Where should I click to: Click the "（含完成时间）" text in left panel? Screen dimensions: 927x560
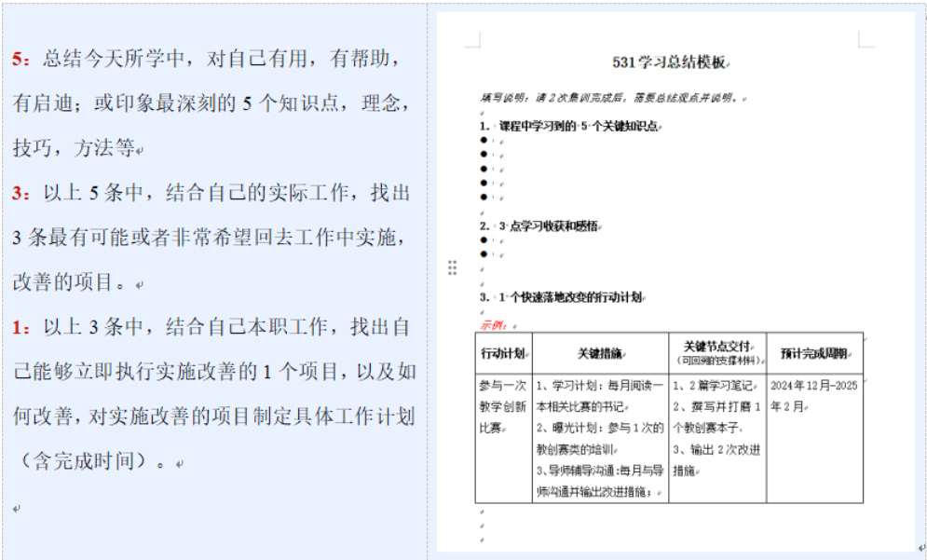84,461
